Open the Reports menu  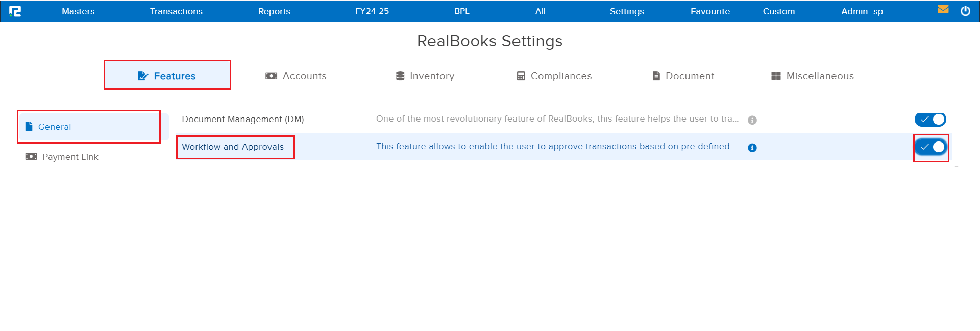point(274,11)
